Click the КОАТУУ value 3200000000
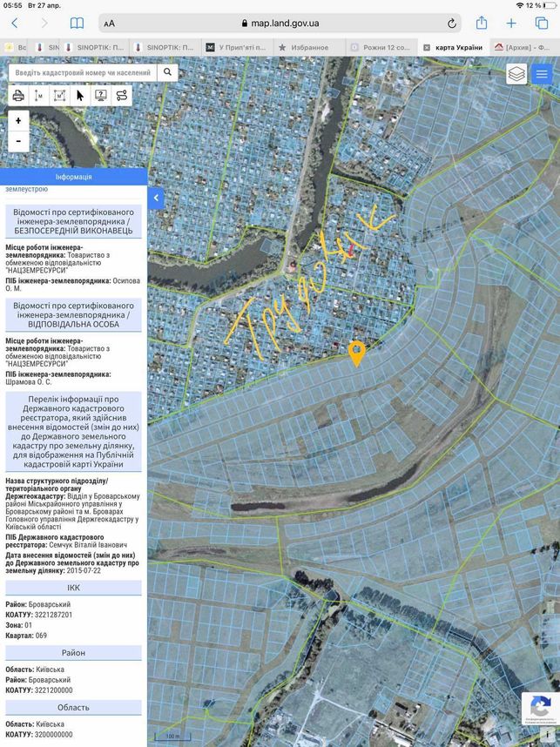 click(x=53, y=735)
